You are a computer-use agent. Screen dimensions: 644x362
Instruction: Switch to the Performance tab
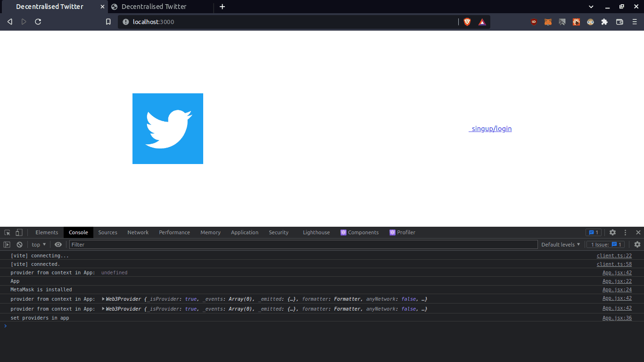coord(174,232)
